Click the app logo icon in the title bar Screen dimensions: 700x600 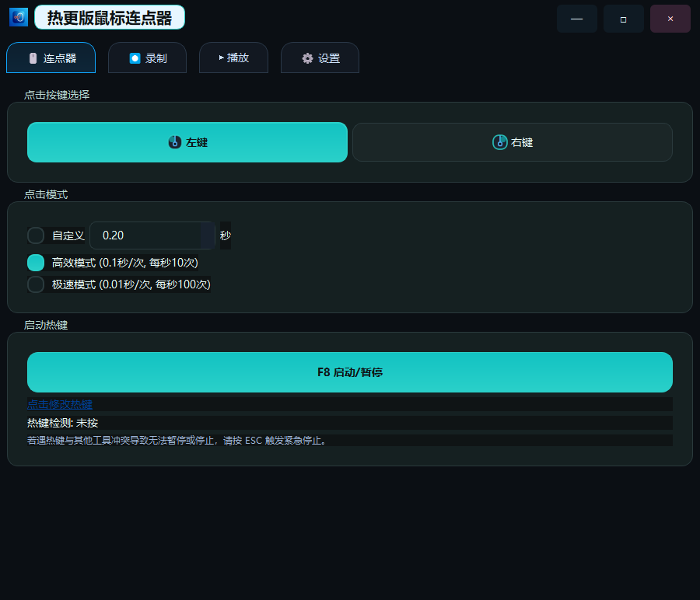tap(17, 16)
